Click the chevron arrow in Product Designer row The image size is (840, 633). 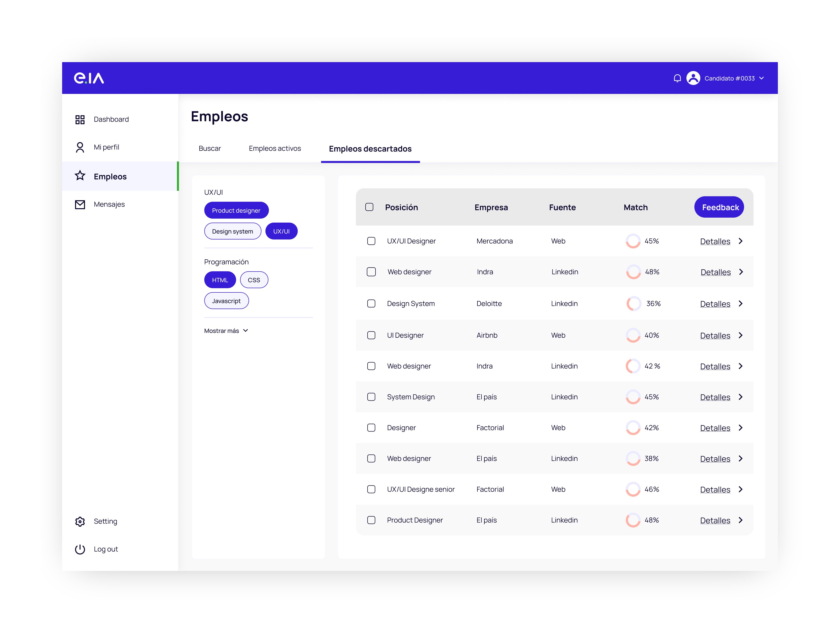(741, 520)
